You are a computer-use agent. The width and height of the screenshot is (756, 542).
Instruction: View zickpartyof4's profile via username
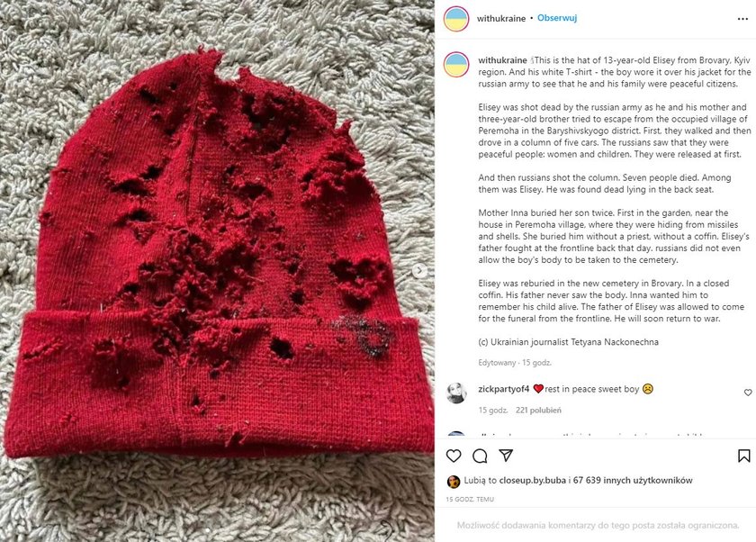(504, 389)
